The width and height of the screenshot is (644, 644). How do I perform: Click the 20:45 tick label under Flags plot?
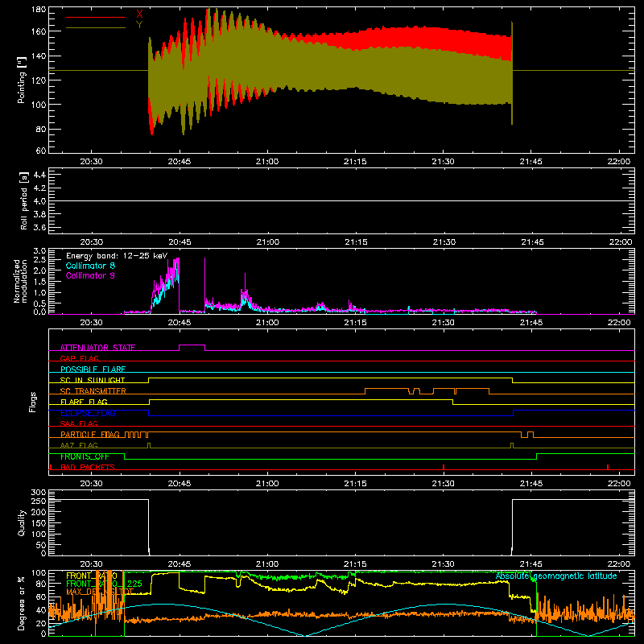[x=180, y=484]
